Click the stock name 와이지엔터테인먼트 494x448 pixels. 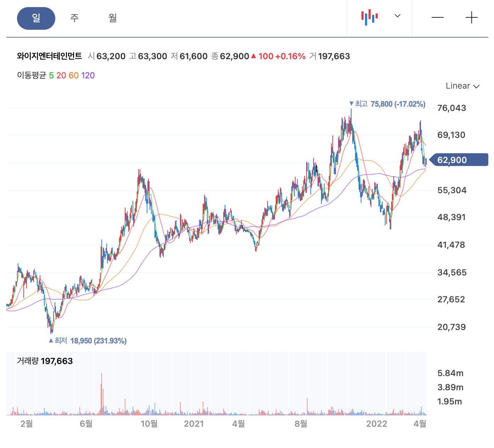click(x=49, y=56)
